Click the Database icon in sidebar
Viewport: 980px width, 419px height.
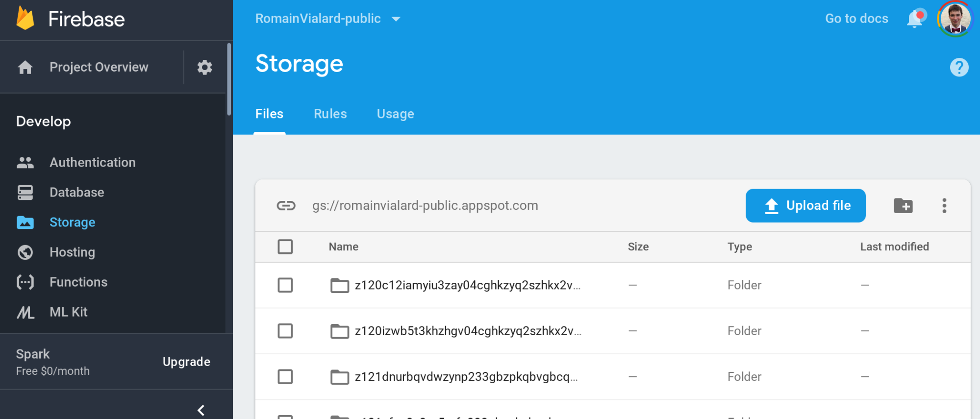tap(25, 193)
